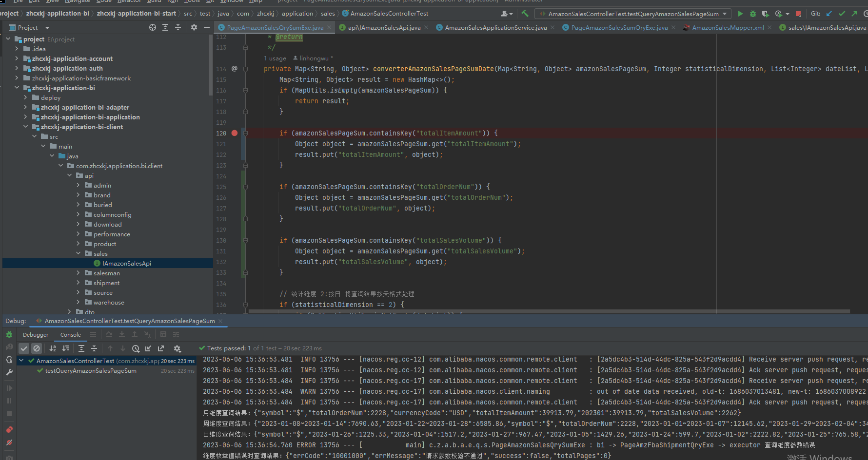Start debugging with the green bug icon
Screen dimensions: 868x460
coord(753,14)
